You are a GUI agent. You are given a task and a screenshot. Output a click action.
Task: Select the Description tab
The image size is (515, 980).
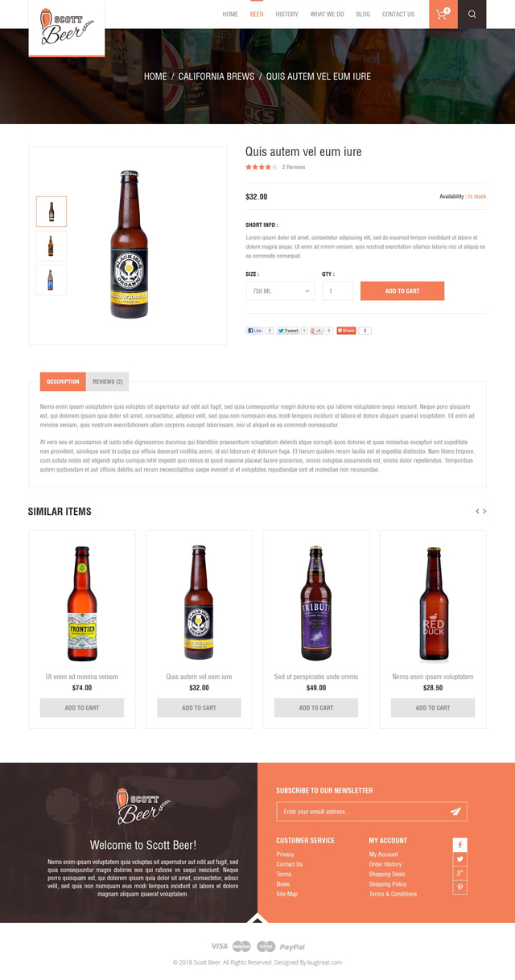63,381
